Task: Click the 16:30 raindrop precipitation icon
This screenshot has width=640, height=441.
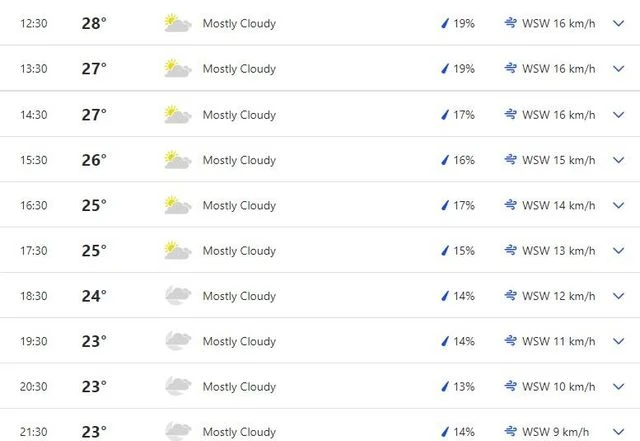Action: tap(445, 205)
